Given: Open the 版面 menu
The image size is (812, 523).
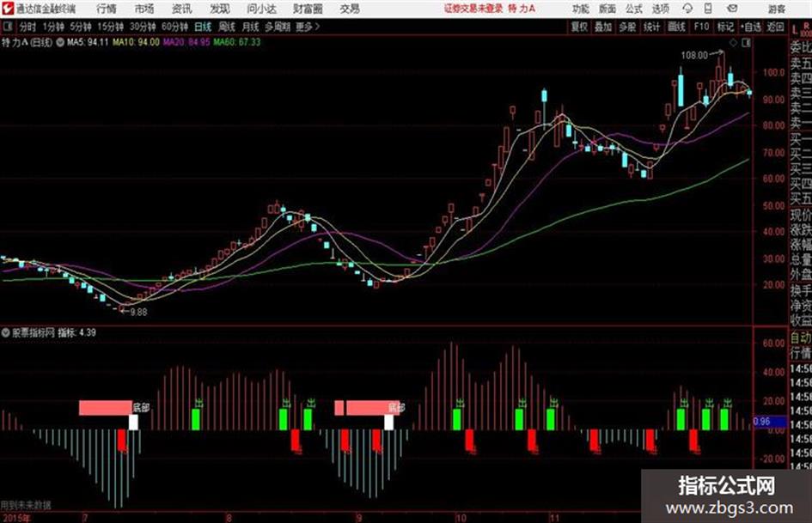Looking at the screenshot, I should [607, 9].
